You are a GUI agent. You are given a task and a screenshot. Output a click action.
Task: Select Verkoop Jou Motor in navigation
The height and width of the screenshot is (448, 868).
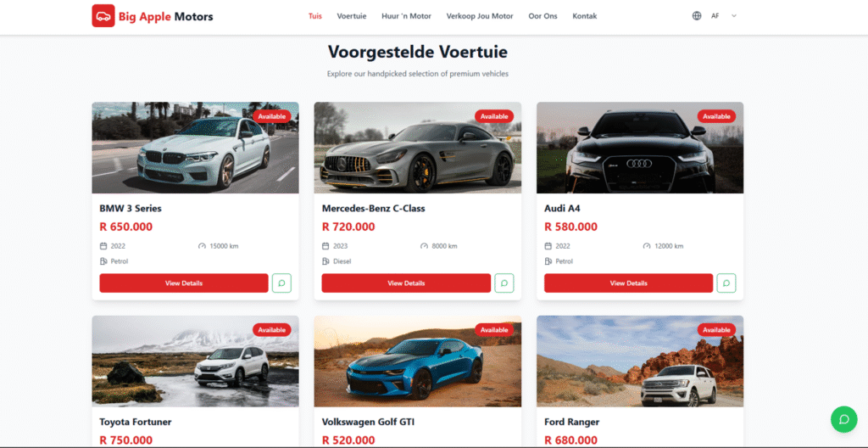(480, 16)
